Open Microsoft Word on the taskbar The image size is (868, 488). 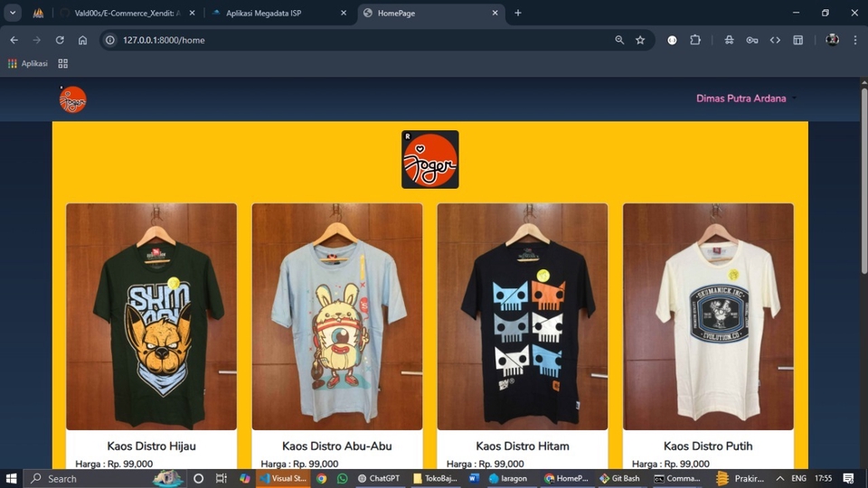pos(474,479)
